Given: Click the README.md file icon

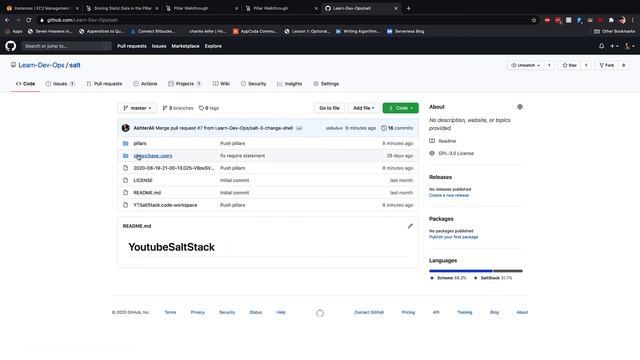Looking at the screenshot, I should pyautogui.click(x=125, y=192).
